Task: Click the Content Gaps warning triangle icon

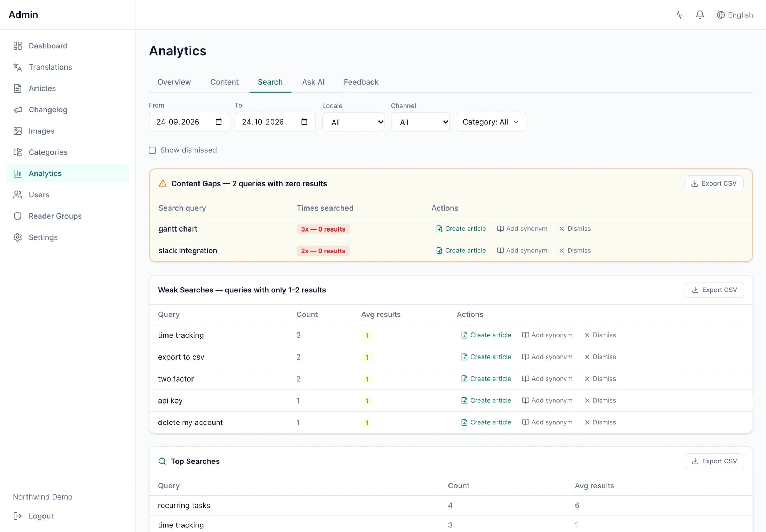Action: tap(163, 183)
